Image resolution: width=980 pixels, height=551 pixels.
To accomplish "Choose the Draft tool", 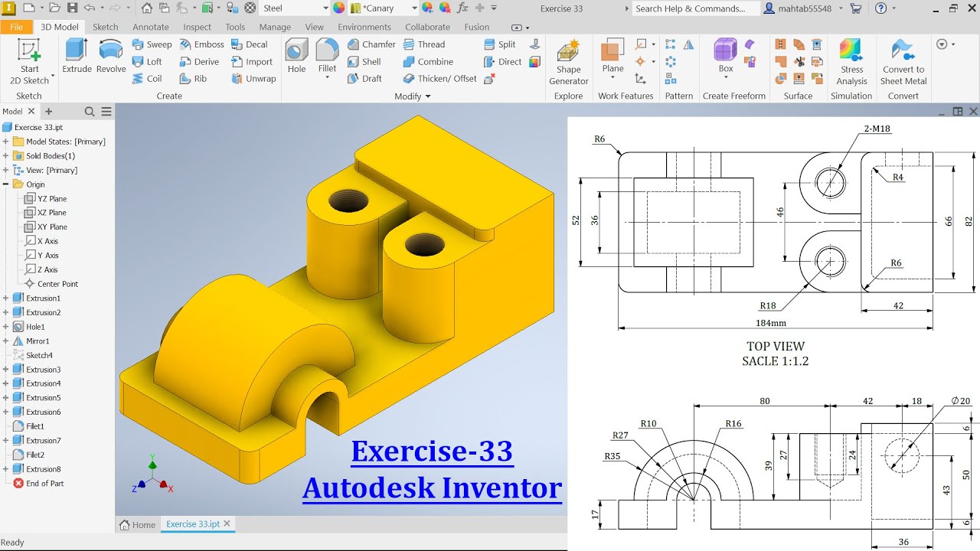I will (x=364, y=78).
